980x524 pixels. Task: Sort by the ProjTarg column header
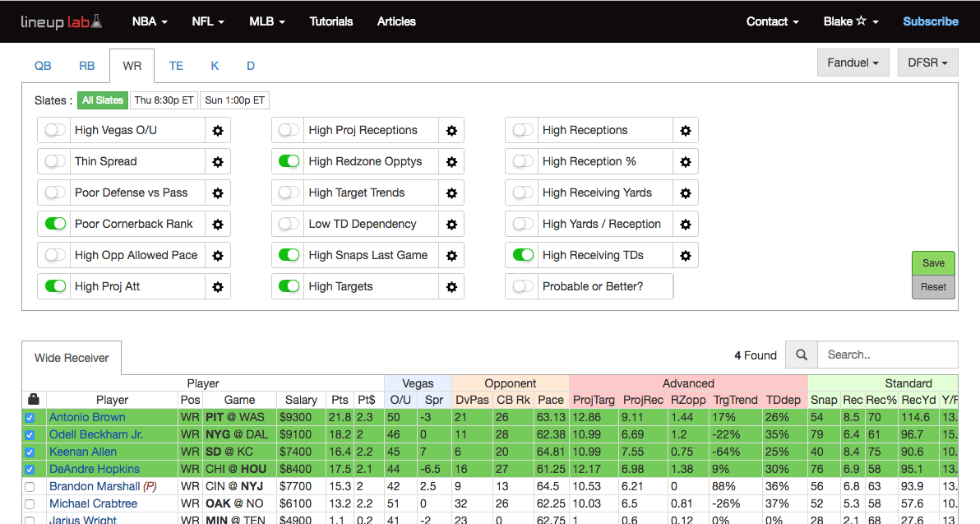pyautogui.click(x=594, y=400)
